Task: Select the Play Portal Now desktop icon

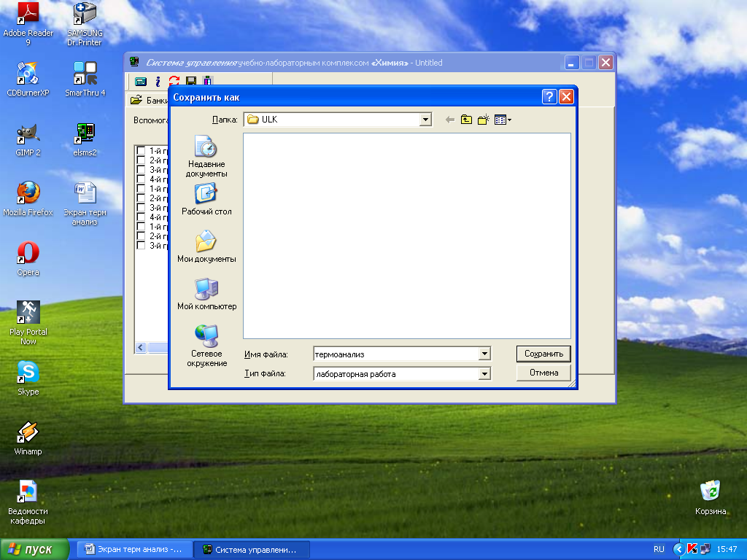Action: (x=28, y=323)
